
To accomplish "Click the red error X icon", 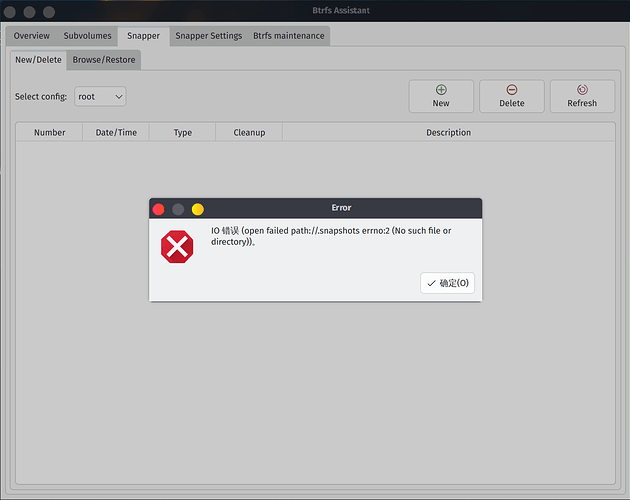I will tap(177, 247).
